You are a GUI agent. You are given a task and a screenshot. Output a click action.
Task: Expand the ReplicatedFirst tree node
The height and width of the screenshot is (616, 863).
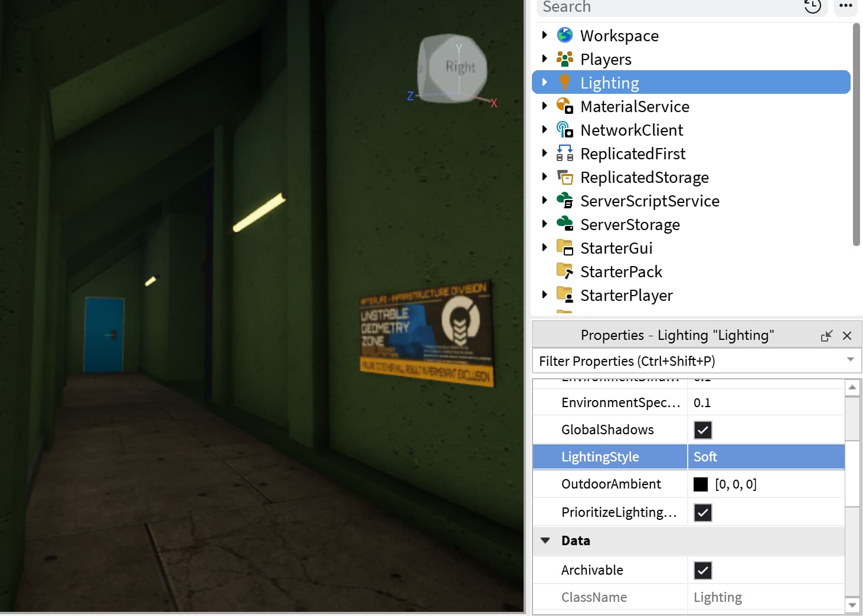[x=544, y=153]
